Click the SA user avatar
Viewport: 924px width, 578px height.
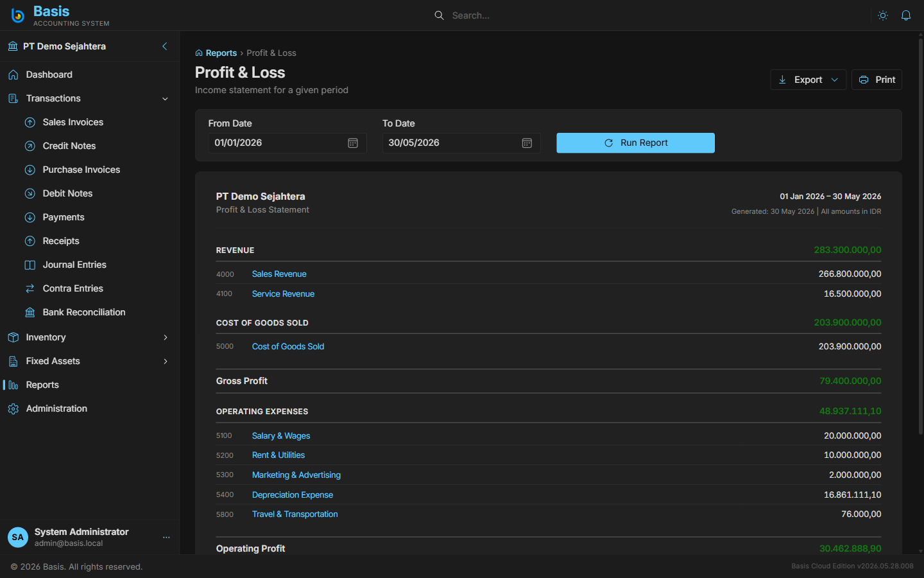pos(18,537)
